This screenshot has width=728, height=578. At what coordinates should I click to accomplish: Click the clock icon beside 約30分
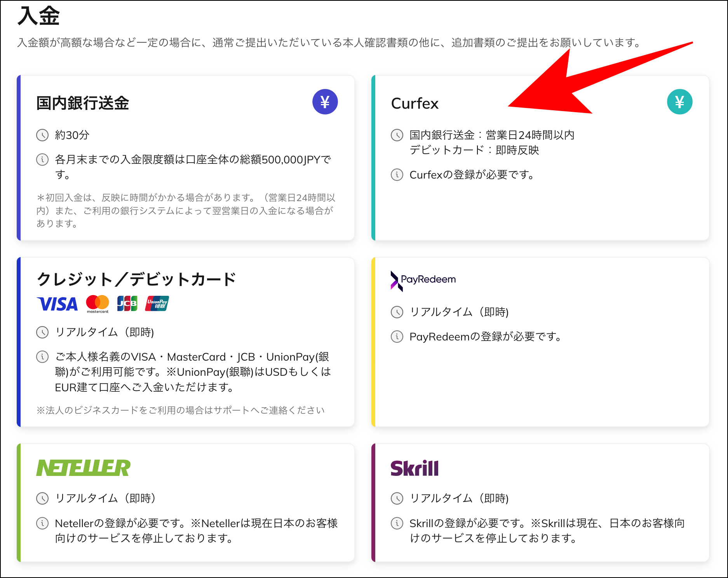(x=42, y=135)
